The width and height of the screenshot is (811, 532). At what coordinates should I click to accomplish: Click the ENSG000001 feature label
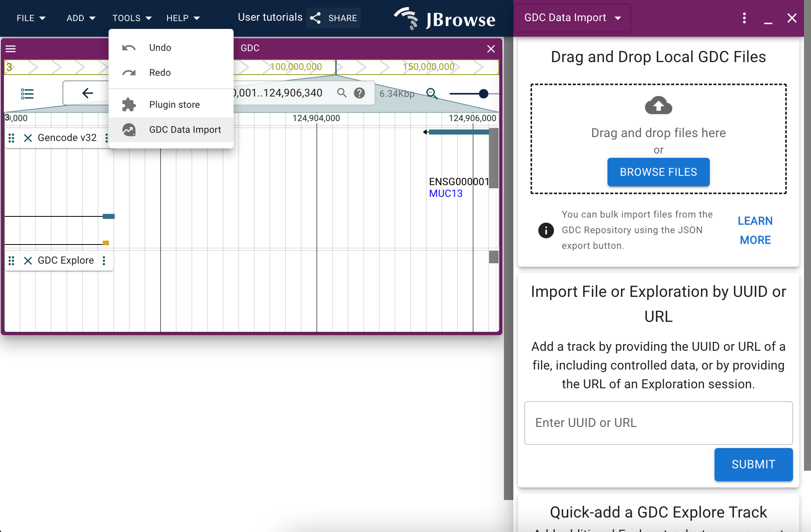click(x=459, y=182)
